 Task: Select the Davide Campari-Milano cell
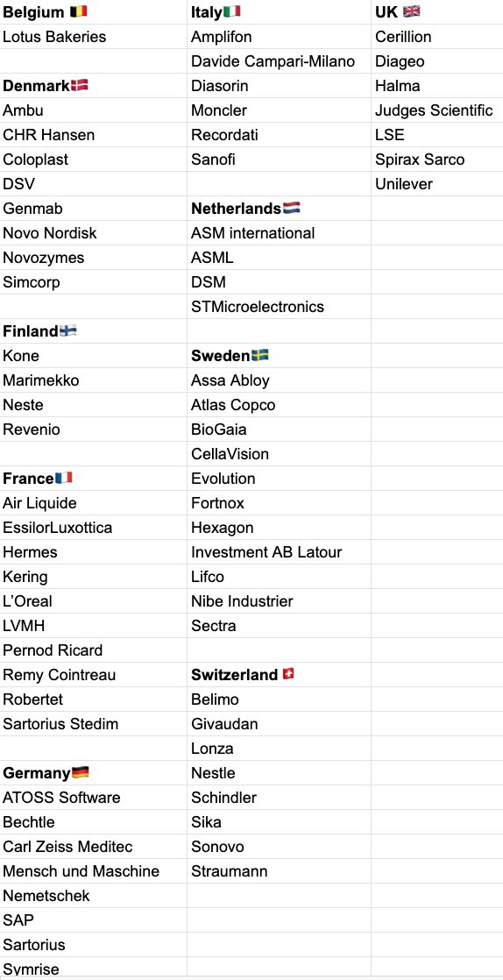pos(279,61)
